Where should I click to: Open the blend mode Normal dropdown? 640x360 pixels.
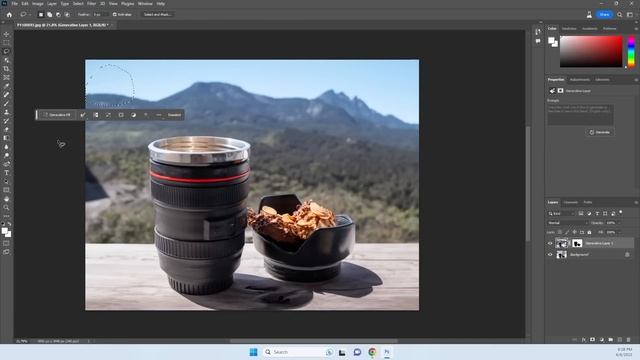[567, 223]
